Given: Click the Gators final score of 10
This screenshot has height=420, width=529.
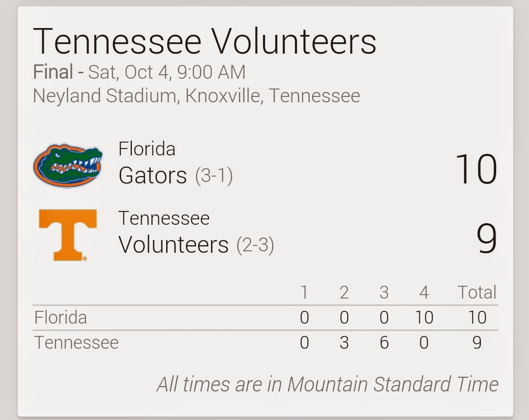Looking at the screenshot, I should point(476,169).
